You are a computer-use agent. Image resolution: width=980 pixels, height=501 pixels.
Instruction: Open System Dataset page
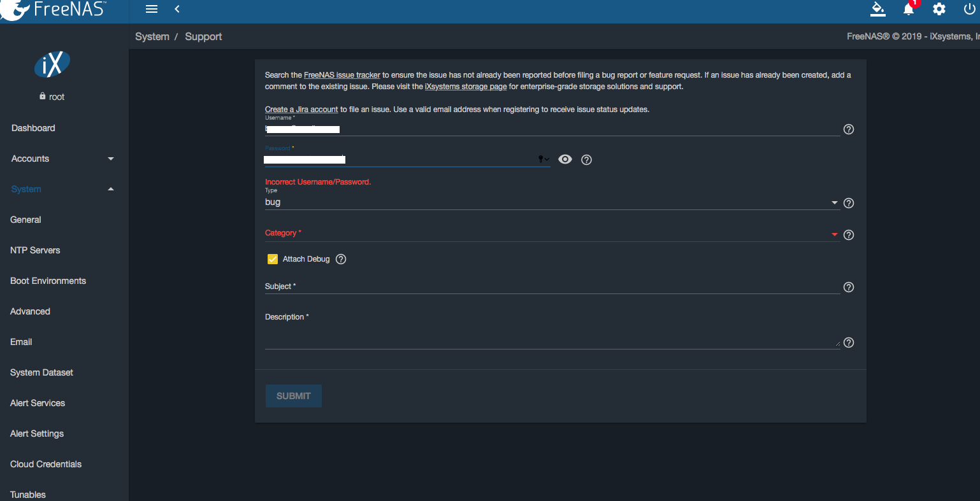pos(41,372)
